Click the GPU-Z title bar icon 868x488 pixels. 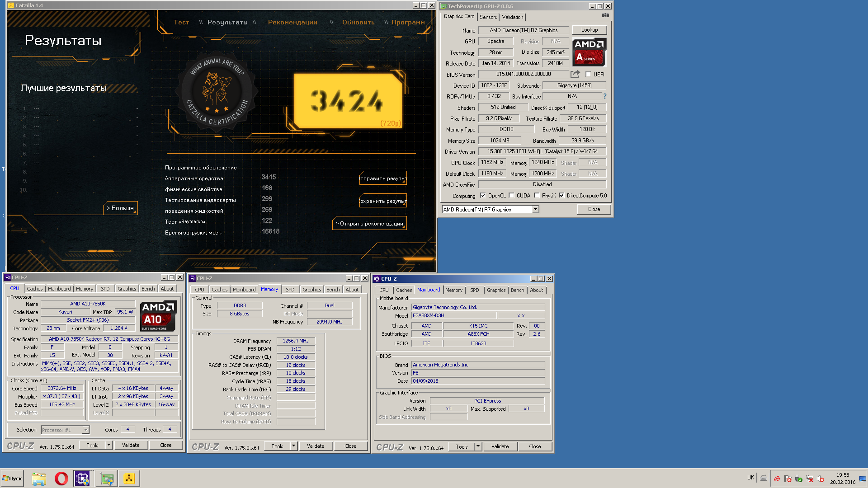pos(443,6)
